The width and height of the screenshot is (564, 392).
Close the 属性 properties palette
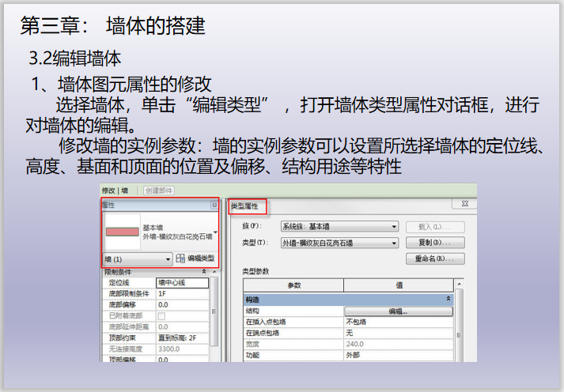coord(214,205)
